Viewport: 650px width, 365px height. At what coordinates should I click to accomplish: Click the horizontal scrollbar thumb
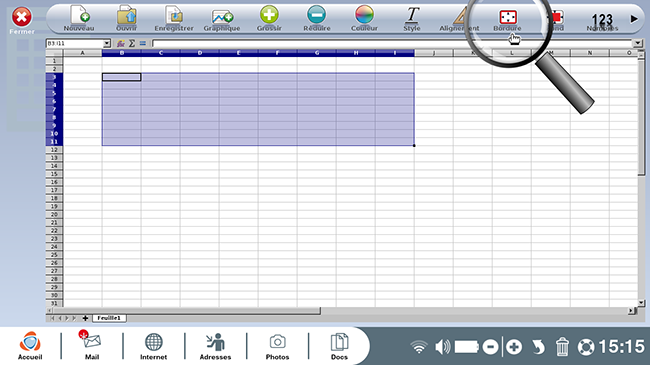[186, 310]
